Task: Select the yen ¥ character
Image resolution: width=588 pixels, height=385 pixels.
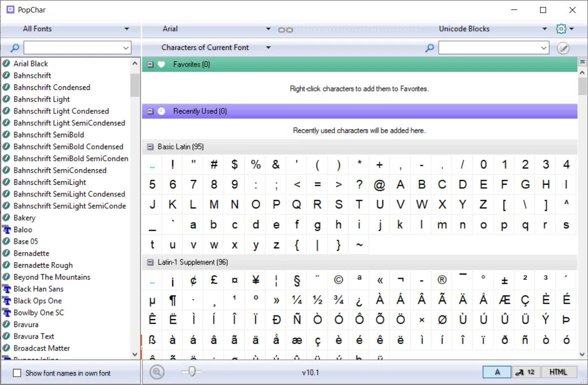Action: (x=256, y=280)
